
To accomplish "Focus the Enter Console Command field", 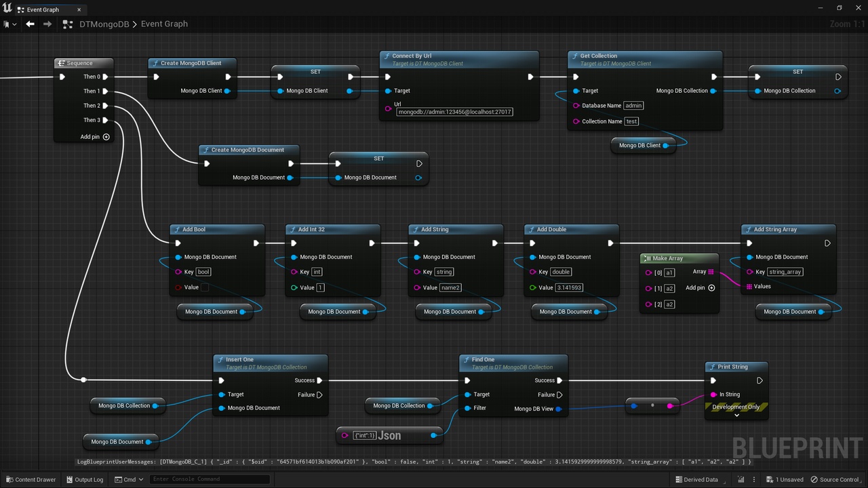I will pos(210,479).
